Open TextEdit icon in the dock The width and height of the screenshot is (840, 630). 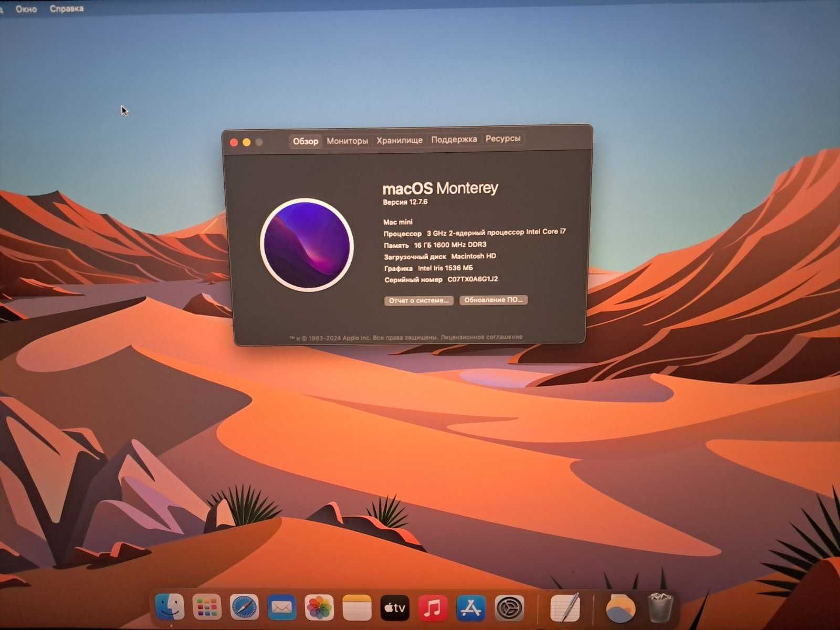565,608
